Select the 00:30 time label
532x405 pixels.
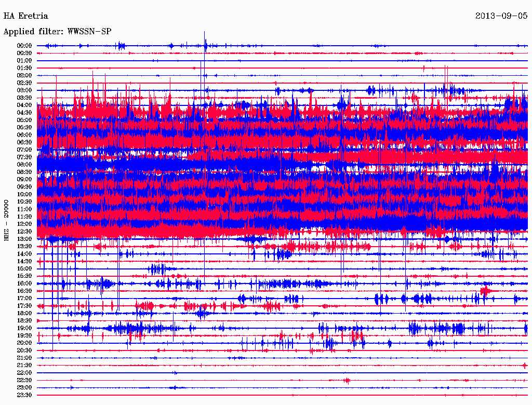24,53
